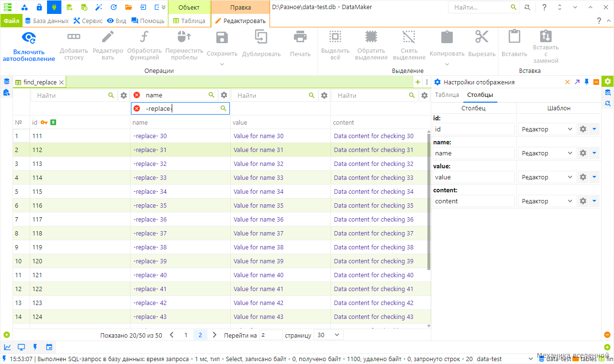
Task: Click Обратить выделение ribbon button
Action: coord(372,47)
